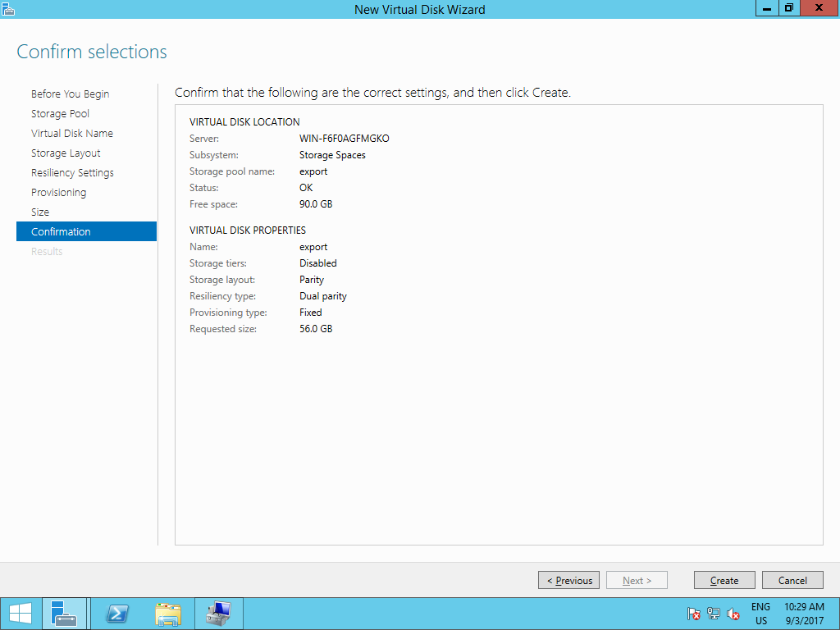Go back using the Previous button
Screen dimensions: 840x630
click(568, 580)
